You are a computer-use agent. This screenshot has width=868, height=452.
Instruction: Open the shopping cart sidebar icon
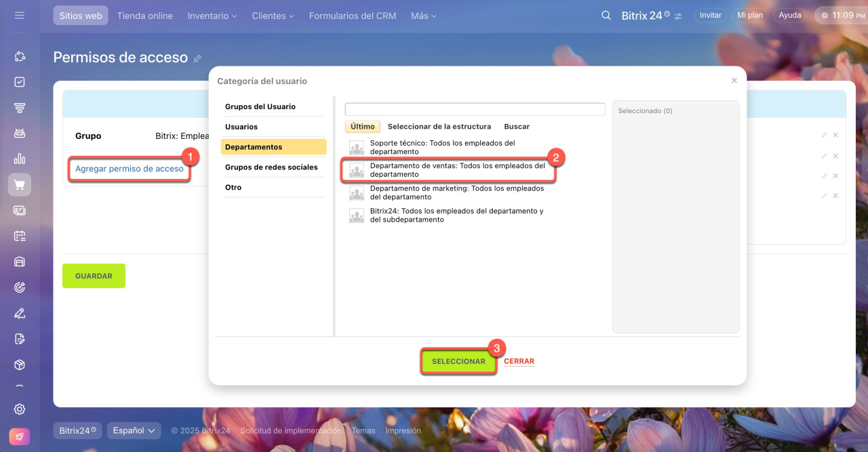[20, 184]
